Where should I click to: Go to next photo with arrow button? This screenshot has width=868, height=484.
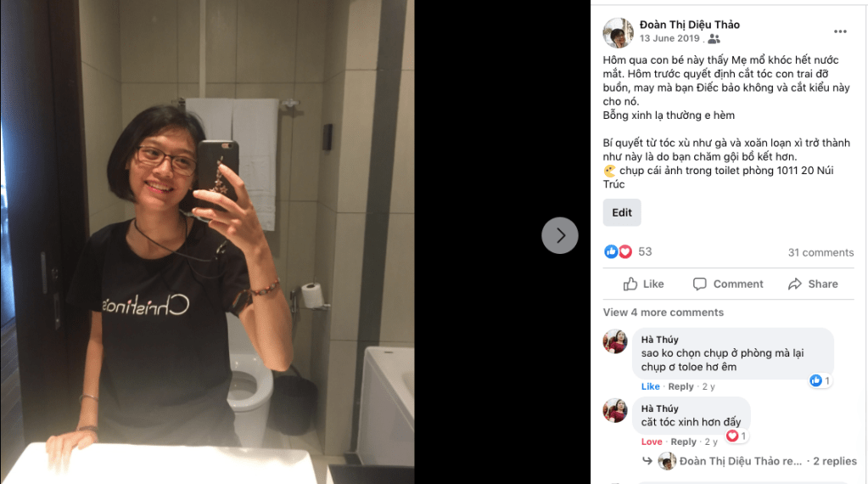click(x=560, y=235)
